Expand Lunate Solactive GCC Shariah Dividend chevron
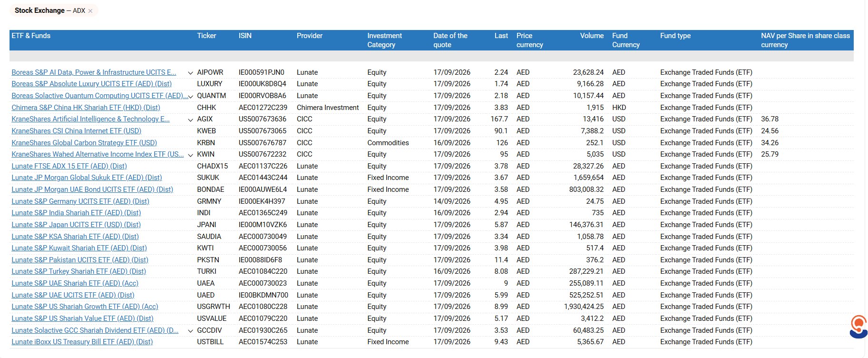 click(190, 331)
